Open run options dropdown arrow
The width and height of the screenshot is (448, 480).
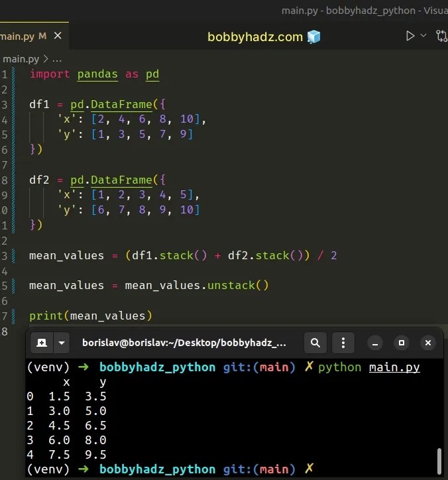(x=423, y=36)
